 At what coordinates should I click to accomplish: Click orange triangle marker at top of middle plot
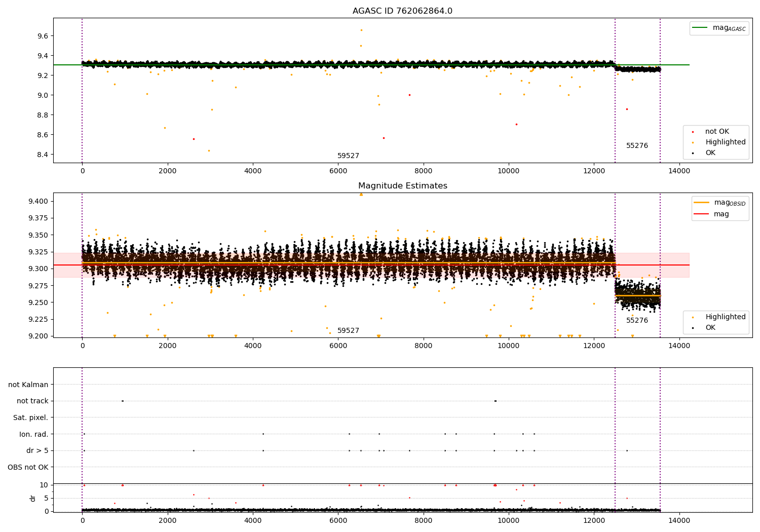point(361,195)
